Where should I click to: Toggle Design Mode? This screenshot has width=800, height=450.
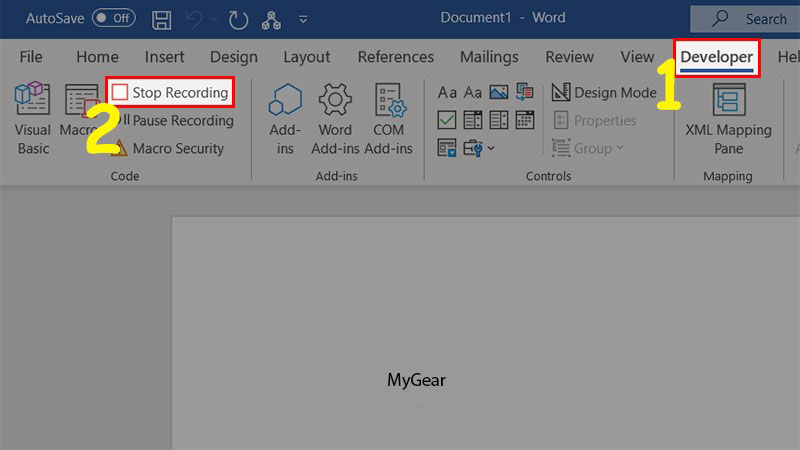(x=604, y=93)
